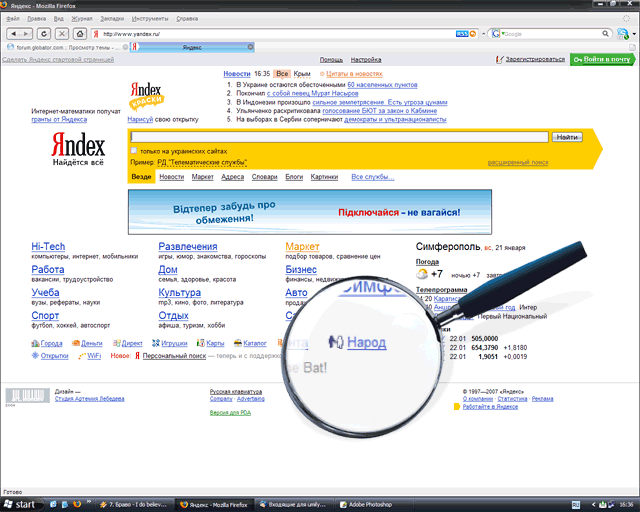Open the расширенный поиск link
Screen dimensions: 640x512
click(x=518, y=163)
